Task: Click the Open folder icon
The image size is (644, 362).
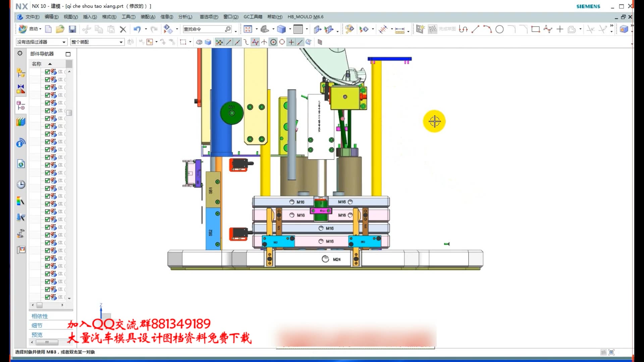Action: [60, 29]
